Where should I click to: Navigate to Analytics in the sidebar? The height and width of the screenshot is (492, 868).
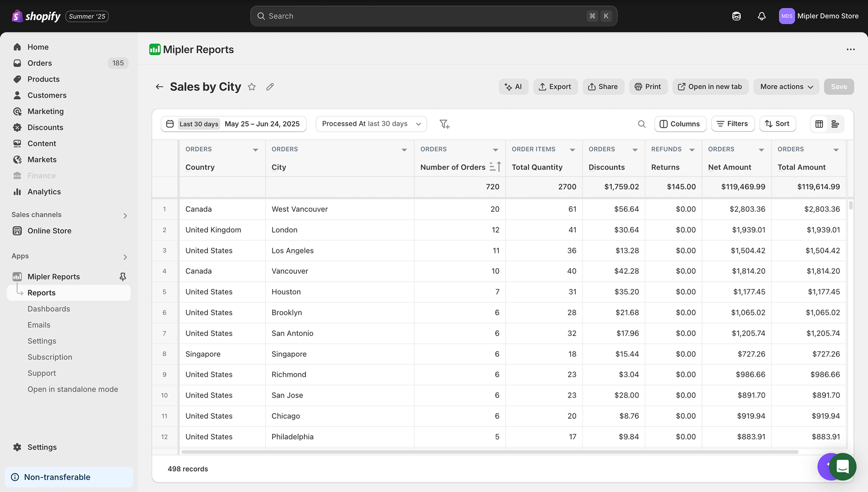(44, 191)
